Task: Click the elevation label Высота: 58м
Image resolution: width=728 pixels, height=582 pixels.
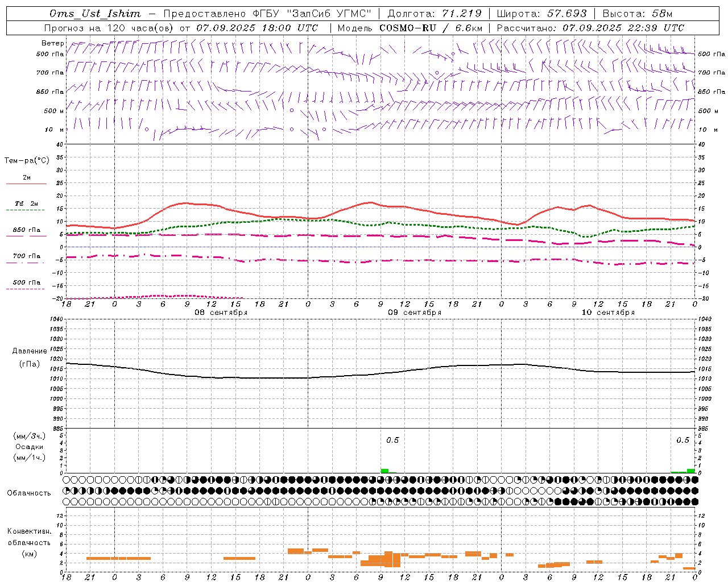Action: tap(638, 14)
